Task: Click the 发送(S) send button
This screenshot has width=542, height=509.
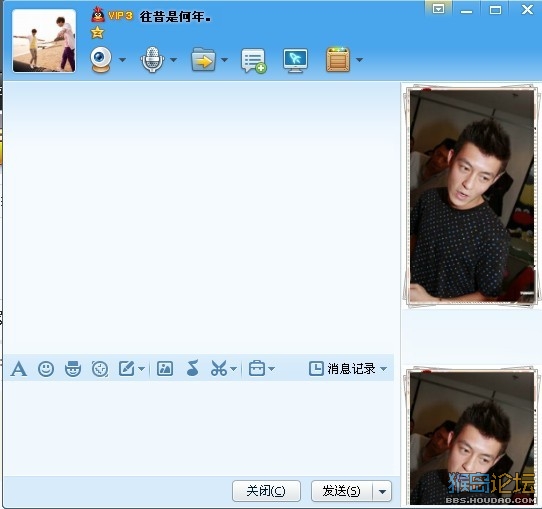Action: click(x=342, y=491)
